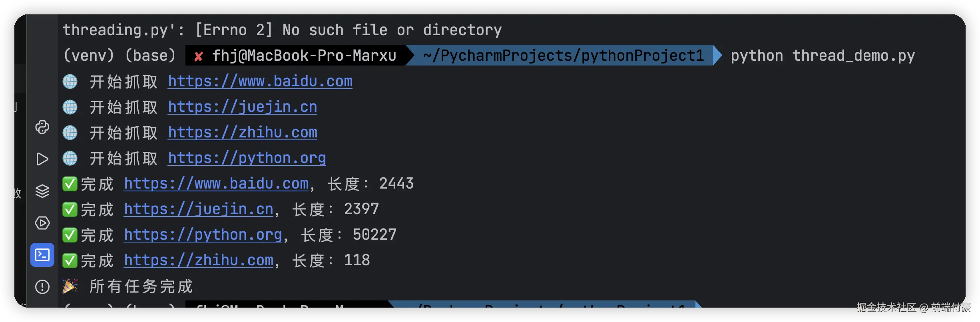Image resolution: width=980 pixels, height=322 pixels.
Task: Open the Run tool window (play icon)
Action: point(42,159)
